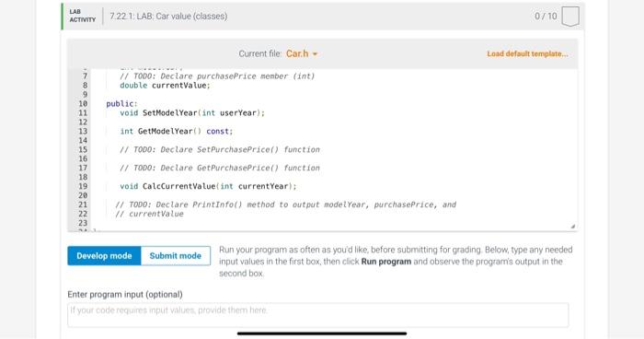This screenshot has height=339, width=644.
Task: Click the GetModelYear const declaration line
Action: click(x=177, y=131)
